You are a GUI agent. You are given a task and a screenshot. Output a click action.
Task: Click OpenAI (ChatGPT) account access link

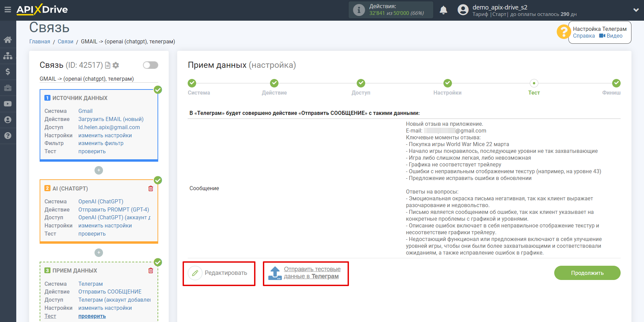click(114, 218)
